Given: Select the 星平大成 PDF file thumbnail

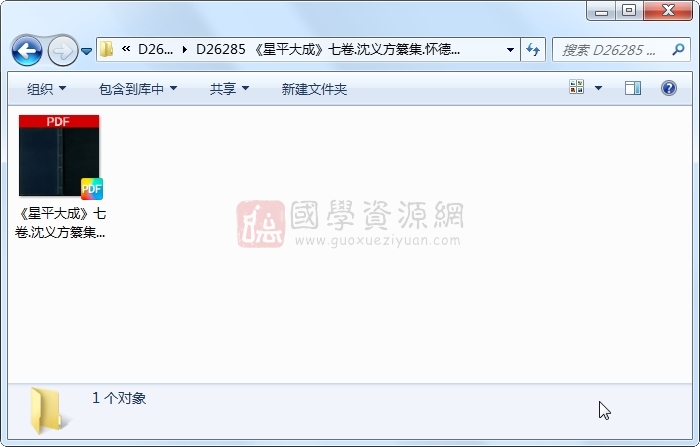Looking at the screenshot, I should click(x=60, y=156).
